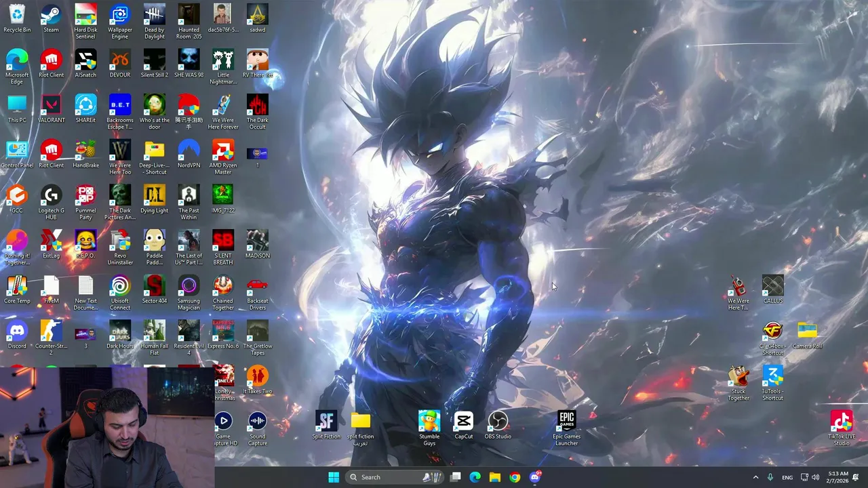Launch Counter-Strike 2 shortcut

point(51,338)
